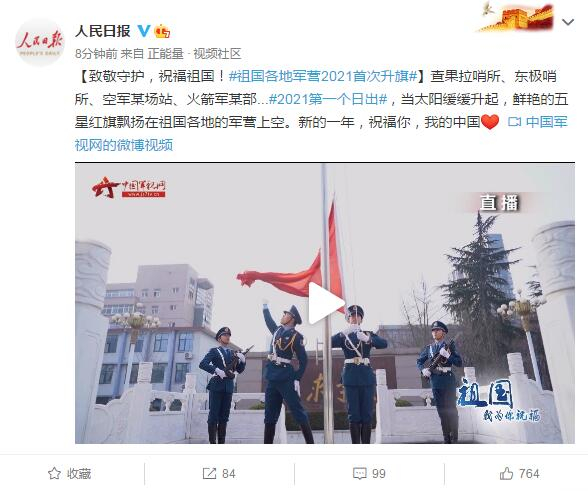Click the 中国军视网 logo on video

pos(129,187)
